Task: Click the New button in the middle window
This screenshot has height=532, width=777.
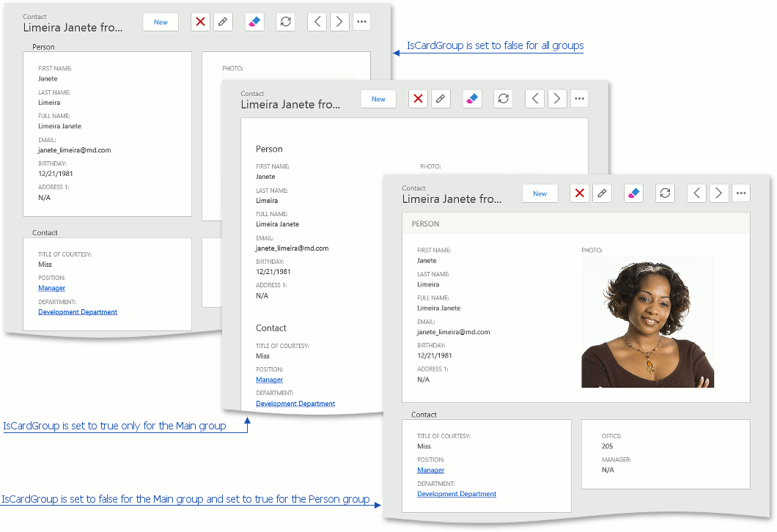Action: coord(378,99)
